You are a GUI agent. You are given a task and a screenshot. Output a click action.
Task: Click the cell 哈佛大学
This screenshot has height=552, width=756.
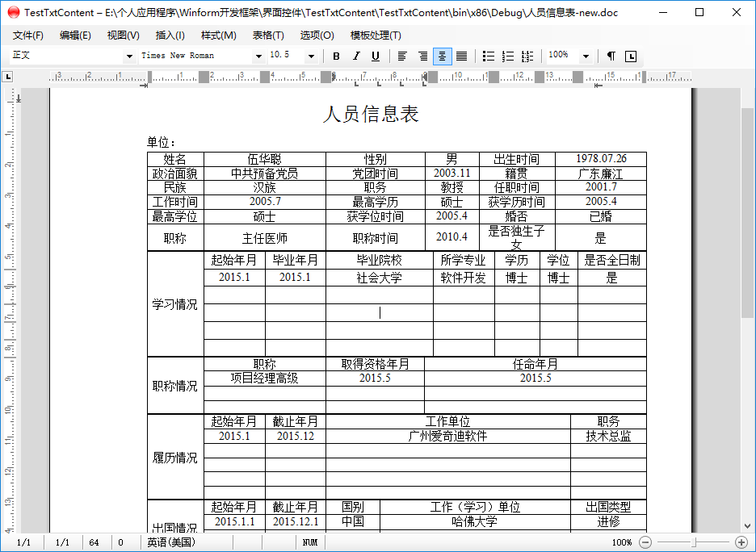(x=474, y=521)
